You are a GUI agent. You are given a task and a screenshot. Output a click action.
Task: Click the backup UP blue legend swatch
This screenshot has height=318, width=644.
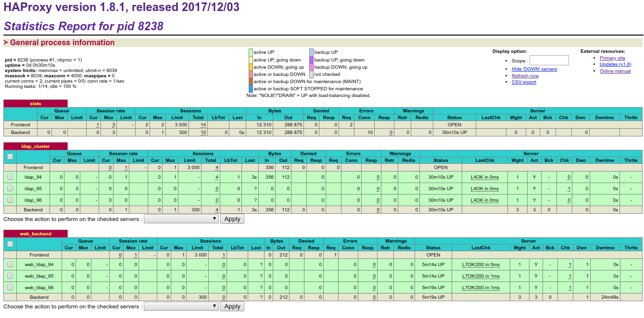[x=311, y=52]
